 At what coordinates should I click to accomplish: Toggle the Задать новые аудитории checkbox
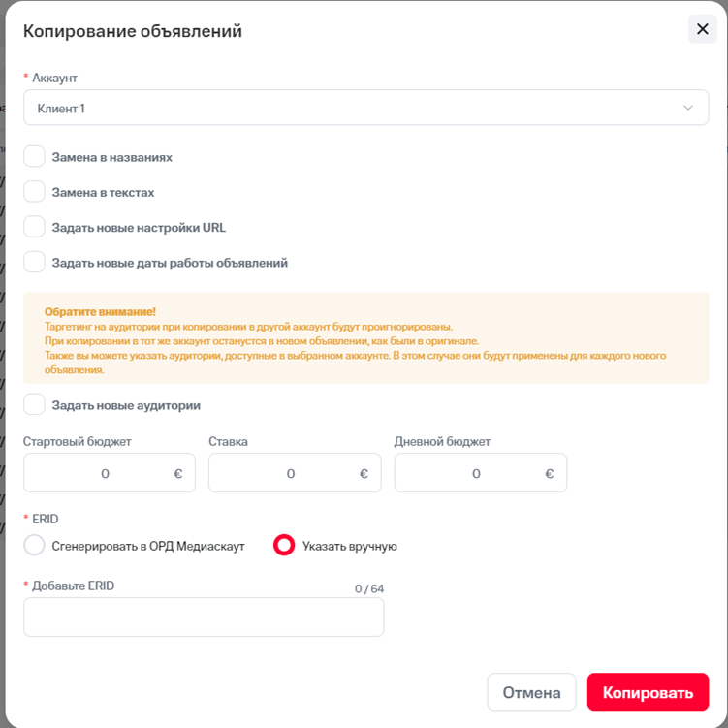[35, 404]
